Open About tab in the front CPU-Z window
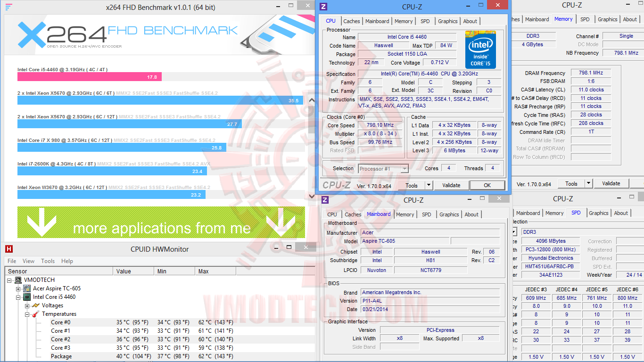The width and height of the screenshot is (644, 362). pyautogui.click(x=470, y=21)
